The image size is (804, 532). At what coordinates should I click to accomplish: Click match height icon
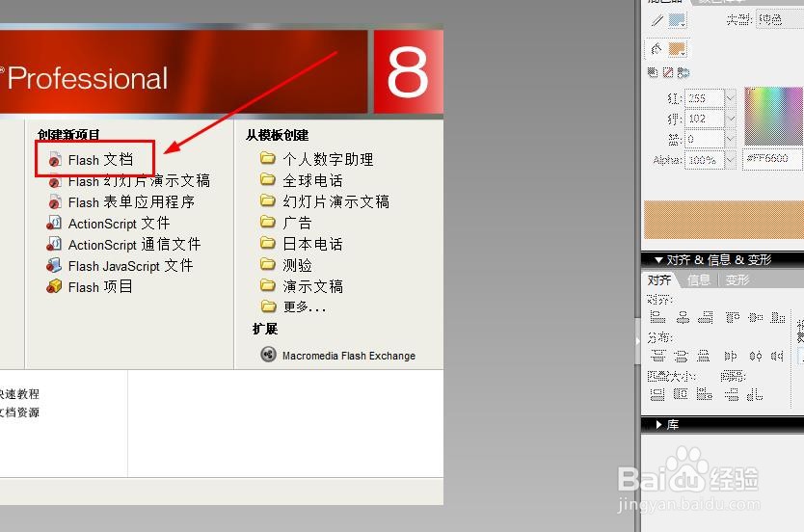click(x=681, y=393)
